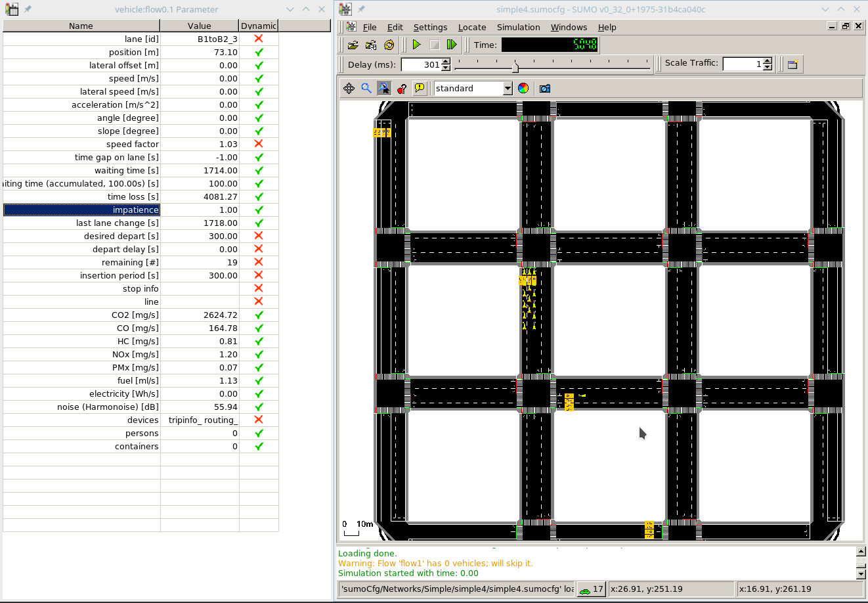Click the Value column header
This screenshot has width=868, height=603.
coord(200,26)
